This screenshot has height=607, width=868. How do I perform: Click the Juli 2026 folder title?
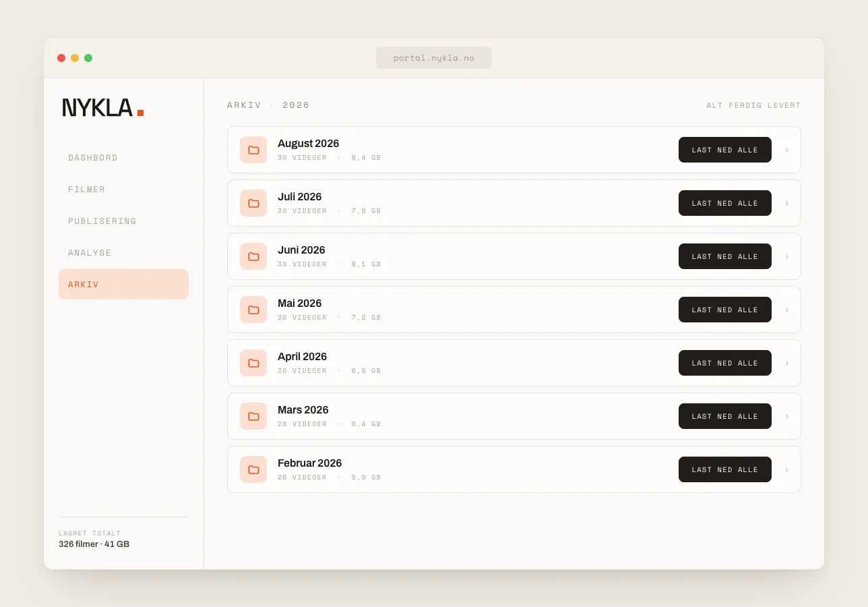(299, 197)
